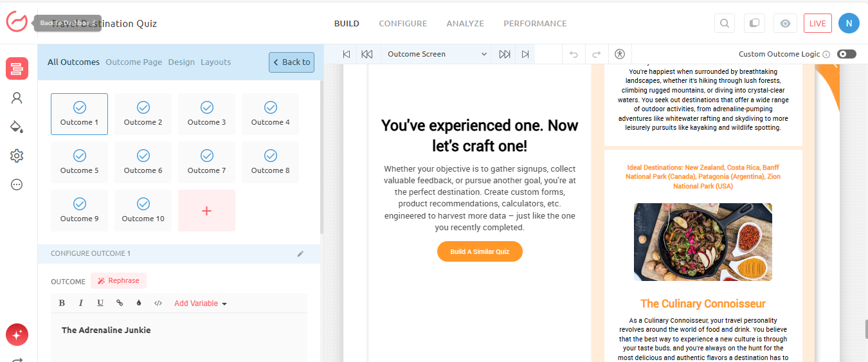Expand the Add Variable dropdown

200,303
